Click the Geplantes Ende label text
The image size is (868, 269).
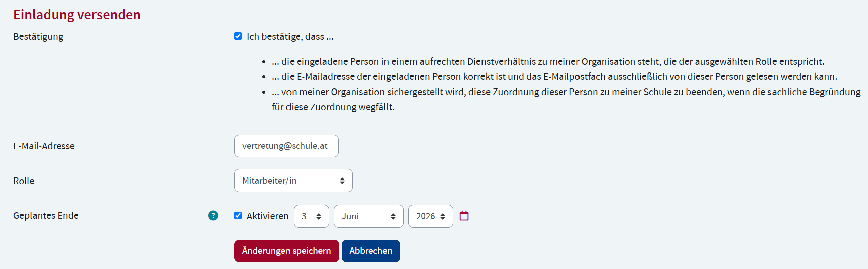46,216
